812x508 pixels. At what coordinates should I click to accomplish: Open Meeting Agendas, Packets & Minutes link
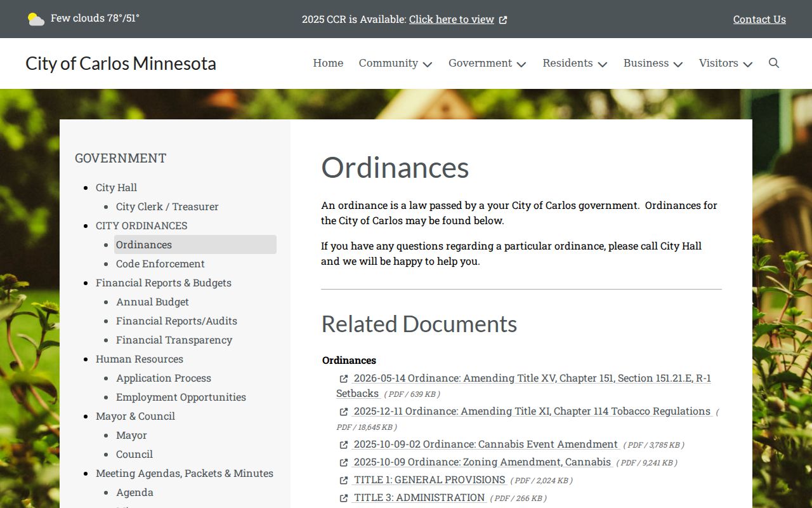click(185, 473)
